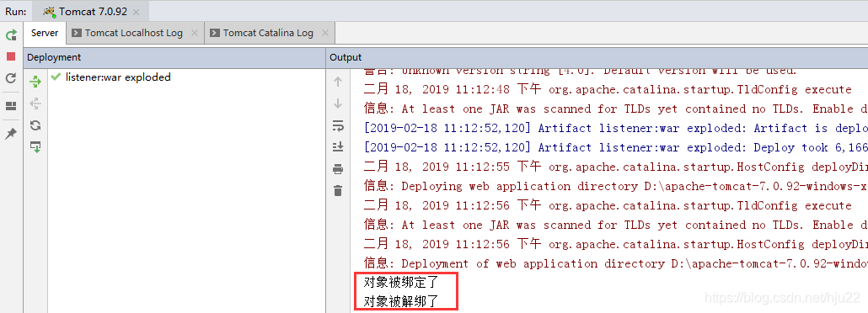Move up in output stack trace
The width and height of the screenshot is (868, 313).
click(x=338, y=82)
